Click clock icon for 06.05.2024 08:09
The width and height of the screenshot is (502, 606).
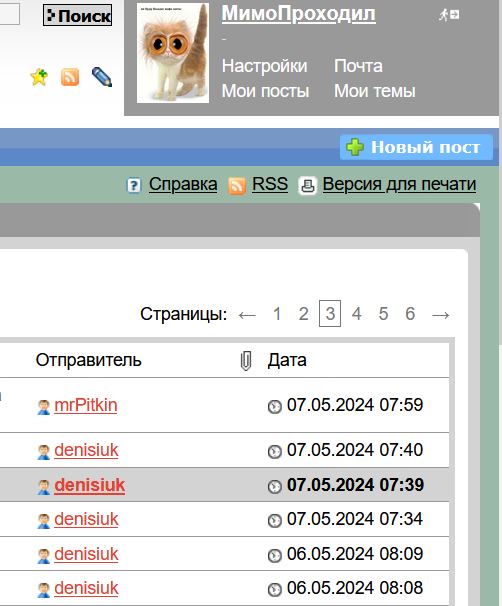coord(275,555)
